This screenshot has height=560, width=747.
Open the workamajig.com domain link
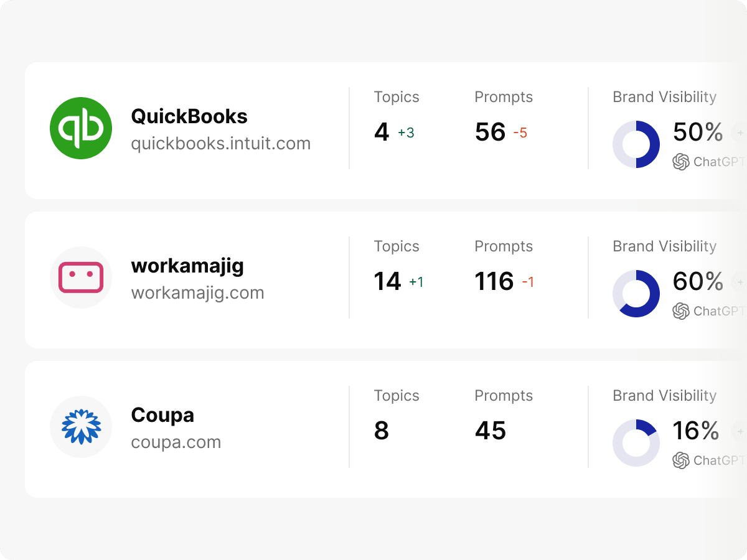197,293
